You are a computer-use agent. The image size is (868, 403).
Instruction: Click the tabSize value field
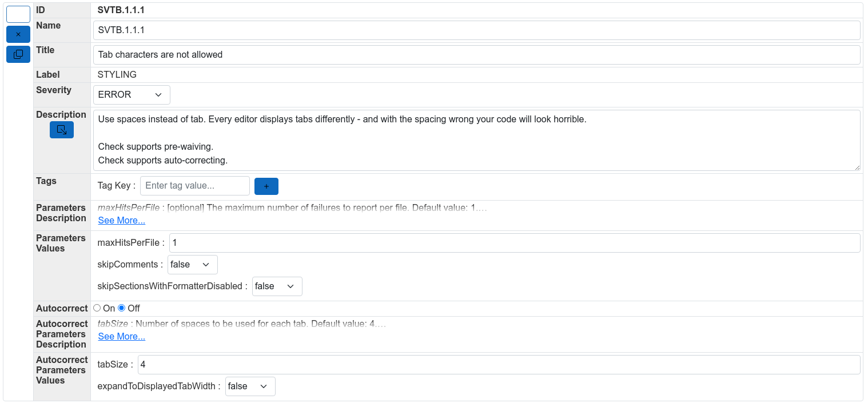[400, 364]
